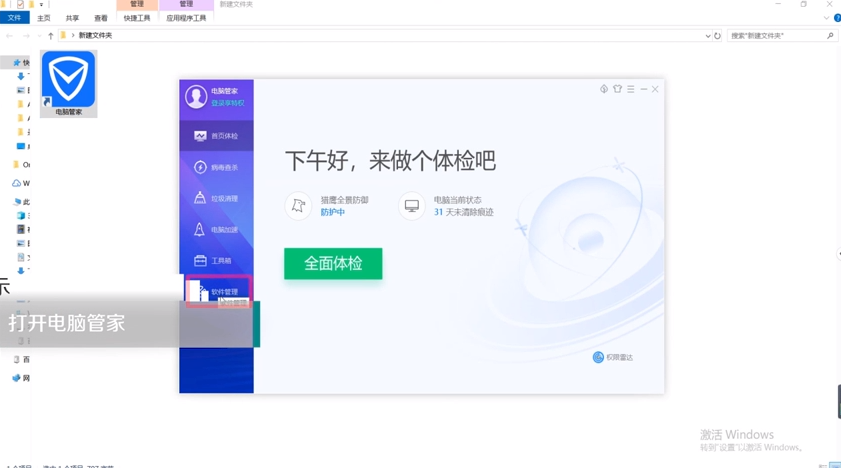Click the 电脑当前状态 monitor icon
The image size is (841, 468).
tap(411, 205)
